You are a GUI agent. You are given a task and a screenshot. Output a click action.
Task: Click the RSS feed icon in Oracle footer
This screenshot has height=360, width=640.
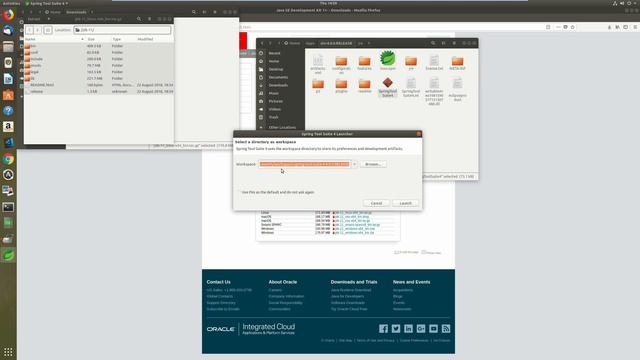(446, 329)
